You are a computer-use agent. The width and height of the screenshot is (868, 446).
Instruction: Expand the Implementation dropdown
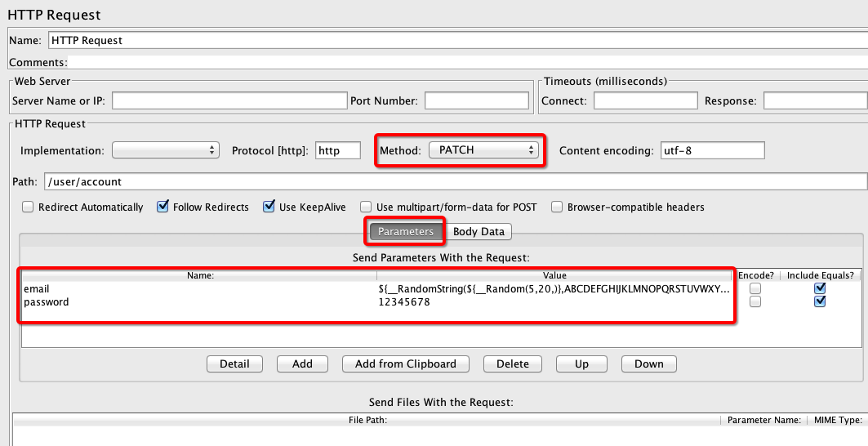166,150
